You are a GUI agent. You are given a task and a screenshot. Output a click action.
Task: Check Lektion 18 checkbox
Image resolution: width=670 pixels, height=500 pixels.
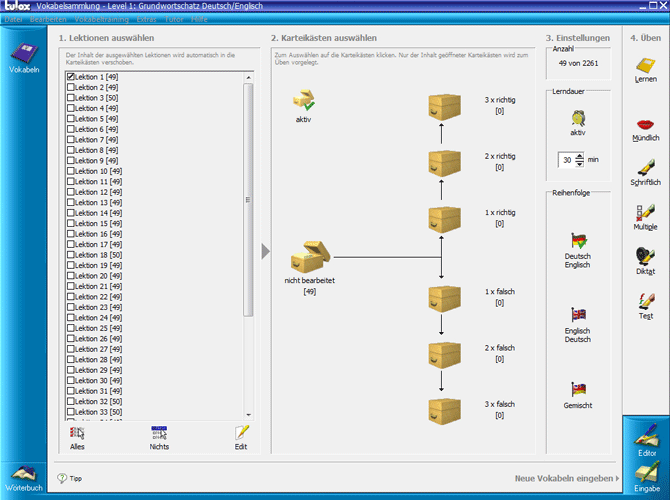point(71,255)
